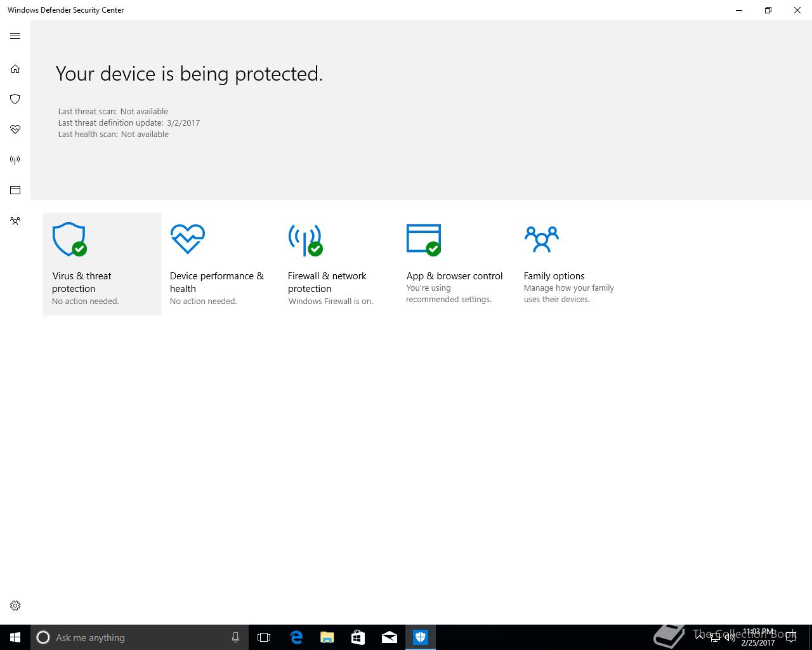812x650 pixels.
Task: Open Device performance & health sidebar heart icon
Action: 15,129
